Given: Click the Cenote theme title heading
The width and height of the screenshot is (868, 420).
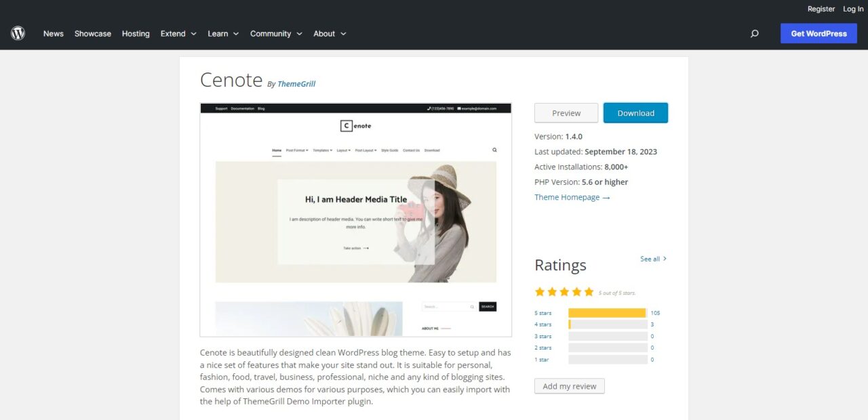Looking at the screenshot, I should tap(231, 80).
